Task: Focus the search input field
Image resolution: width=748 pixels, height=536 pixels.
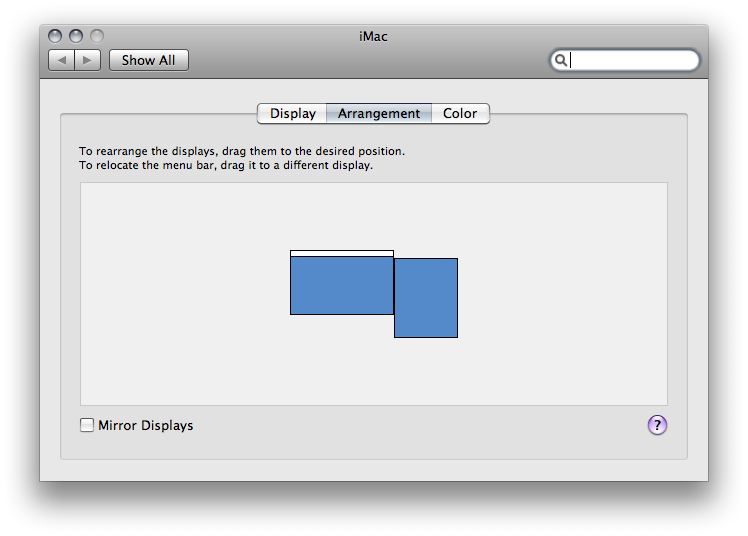Action: pyautogui.click(x=624, y=60)
